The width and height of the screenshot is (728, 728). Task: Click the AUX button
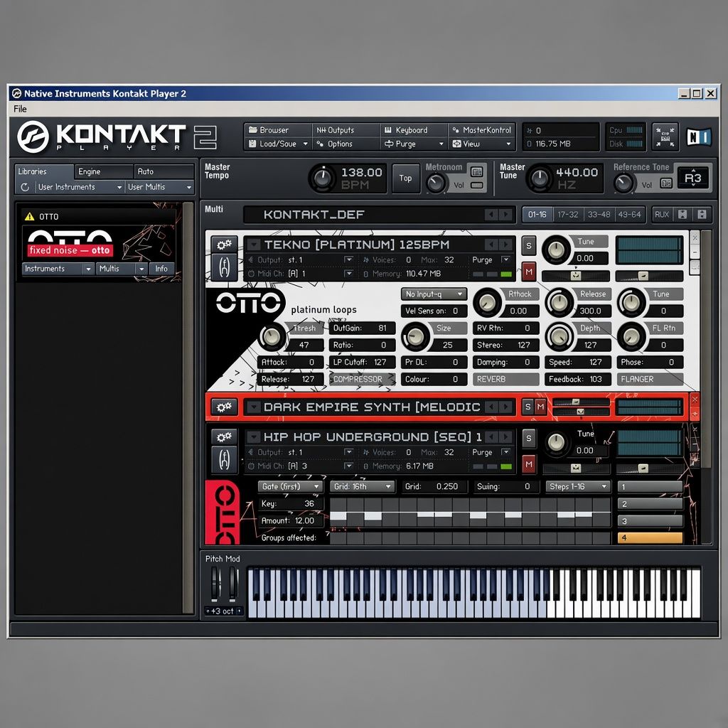click(x=662, y=215)
